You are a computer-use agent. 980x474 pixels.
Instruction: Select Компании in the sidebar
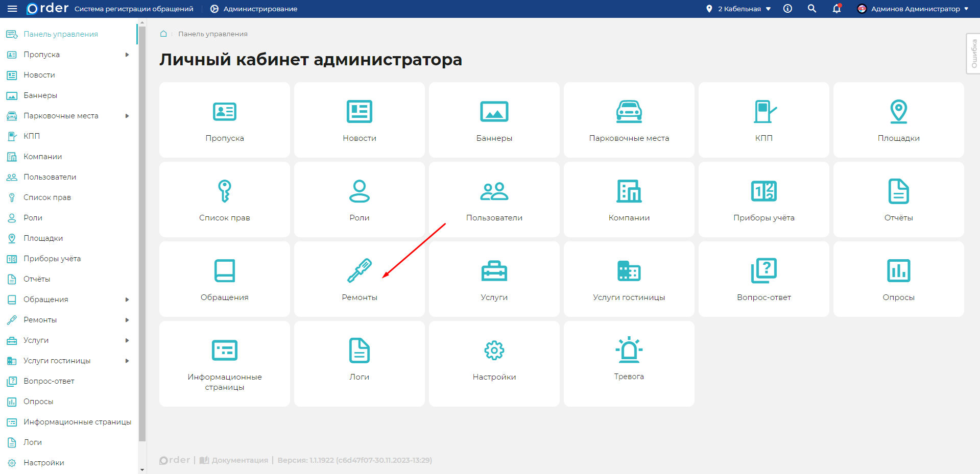click(x=43, y=157)
